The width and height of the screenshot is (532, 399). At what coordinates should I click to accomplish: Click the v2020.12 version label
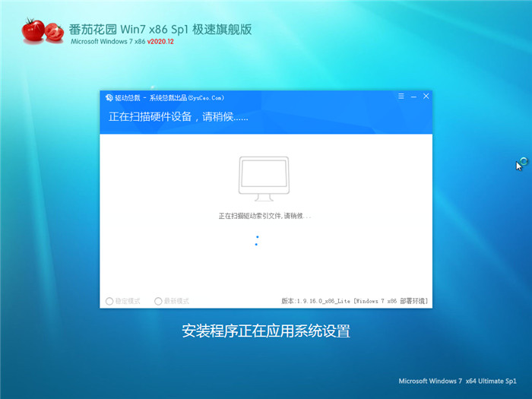160,41
